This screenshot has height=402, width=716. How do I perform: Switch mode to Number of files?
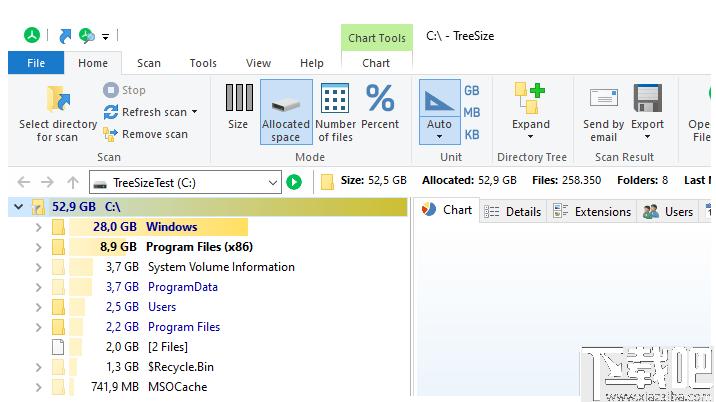(335, 112)
